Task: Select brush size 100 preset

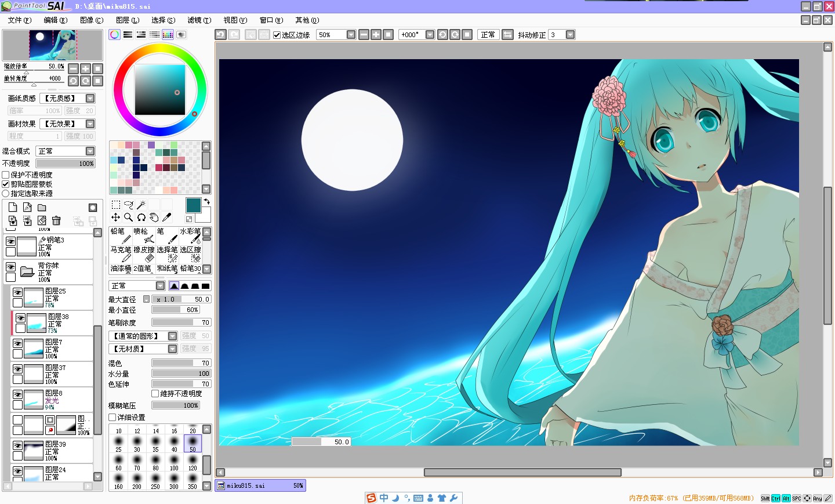Action: point(174,462)
